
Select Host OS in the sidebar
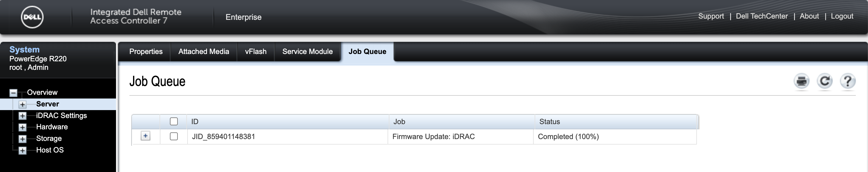[50, 150]
